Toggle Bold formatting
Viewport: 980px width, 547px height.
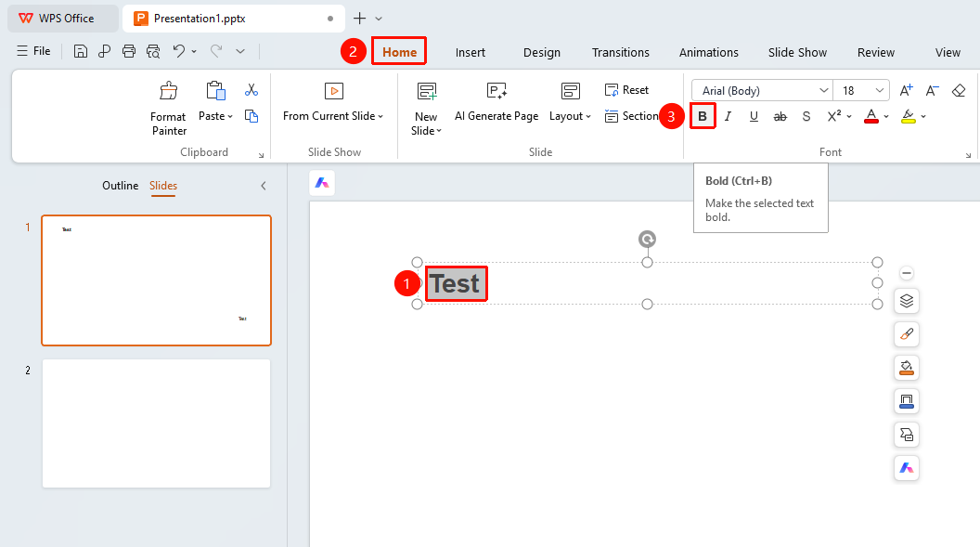(x=703, y=116)
